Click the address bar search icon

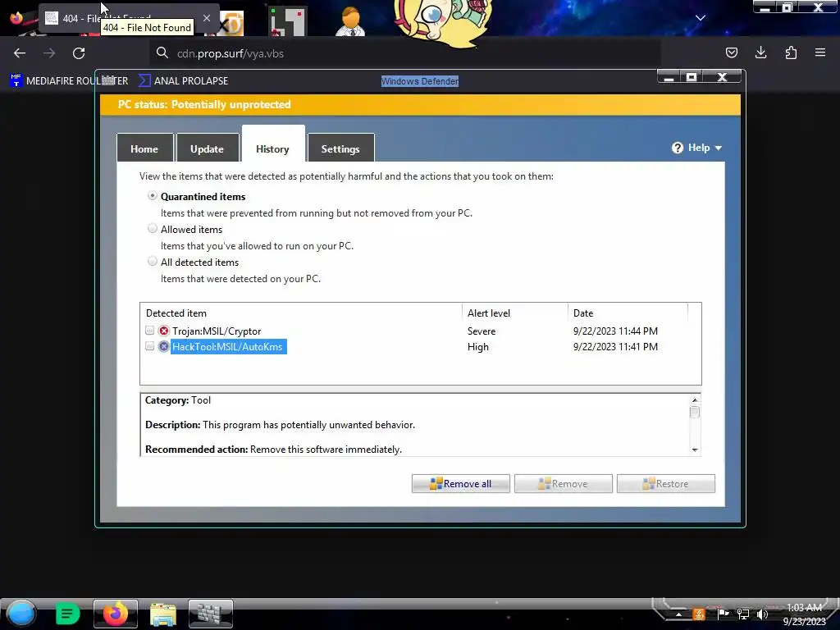point(162,52)
